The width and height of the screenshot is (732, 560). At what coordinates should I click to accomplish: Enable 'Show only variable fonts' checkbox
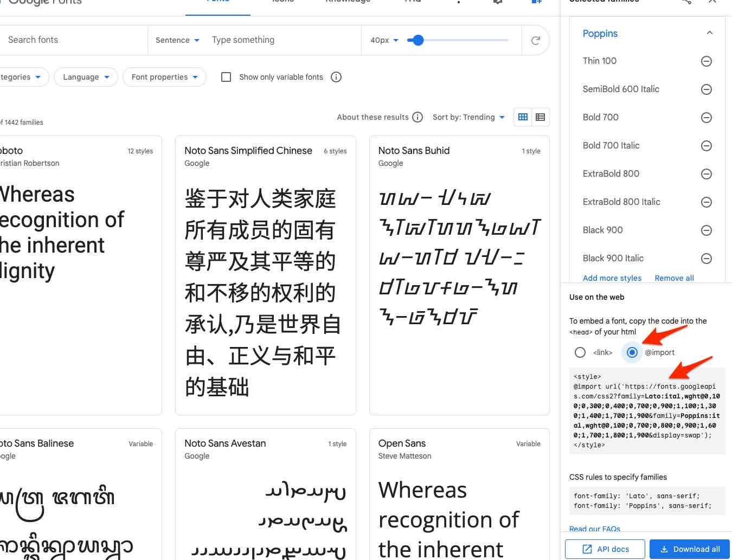click(x=226, y=77)
